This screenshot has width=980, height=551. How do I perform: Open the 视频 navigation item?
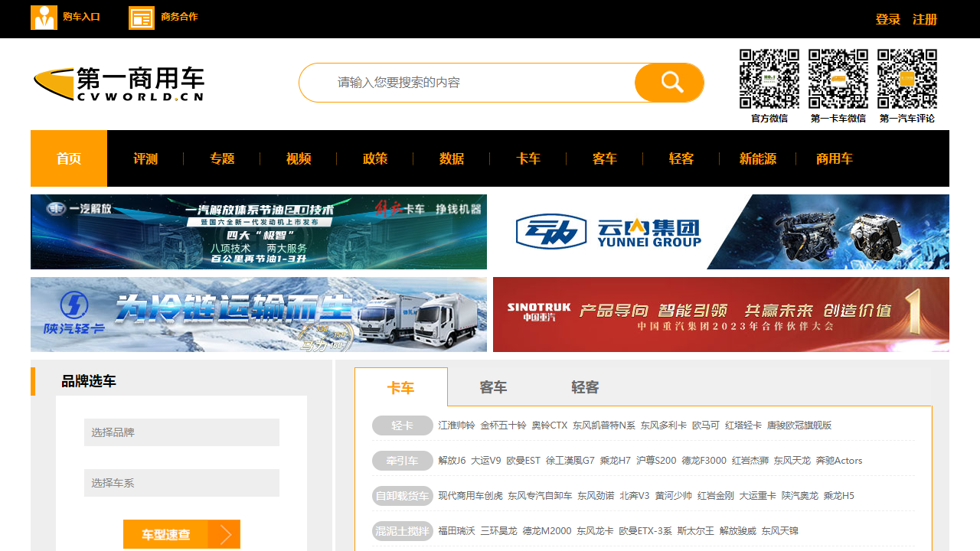coord(299,158)
